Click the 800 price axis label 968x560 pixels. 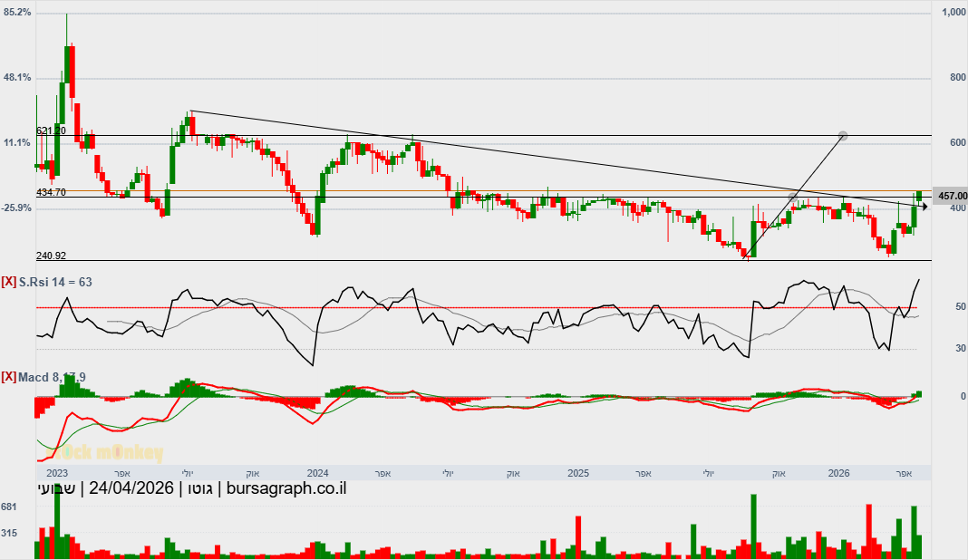(959, 78)
